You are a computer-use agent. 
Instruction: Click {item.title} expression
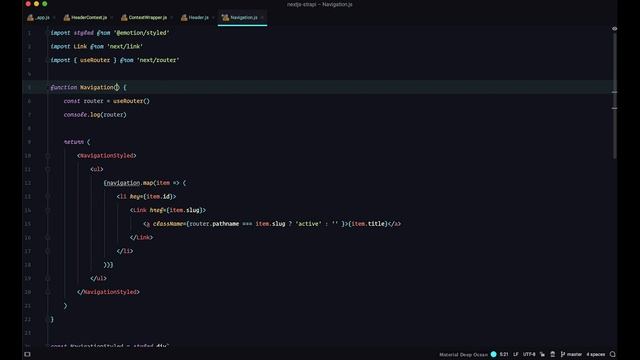tap(368, 224)
